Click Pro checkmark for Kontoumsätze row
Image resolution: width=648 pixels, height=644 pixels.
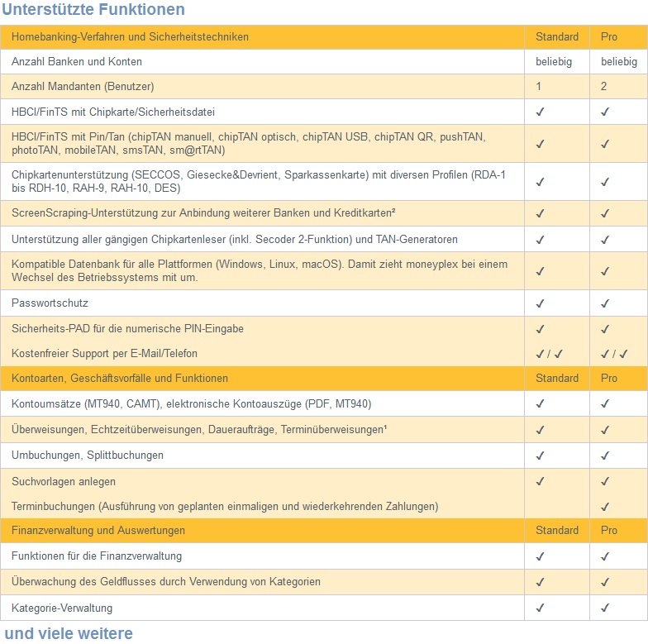[x=605, y=404]
